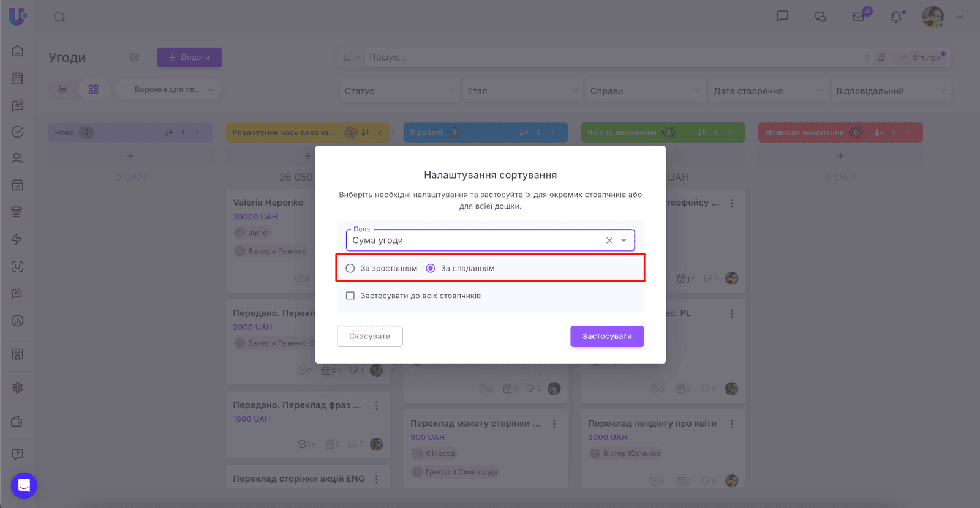The height and width of the screenshot is (508, 980).
Task: Click sort icon on 'Якісне виконання' column
Action: [701, 132]
